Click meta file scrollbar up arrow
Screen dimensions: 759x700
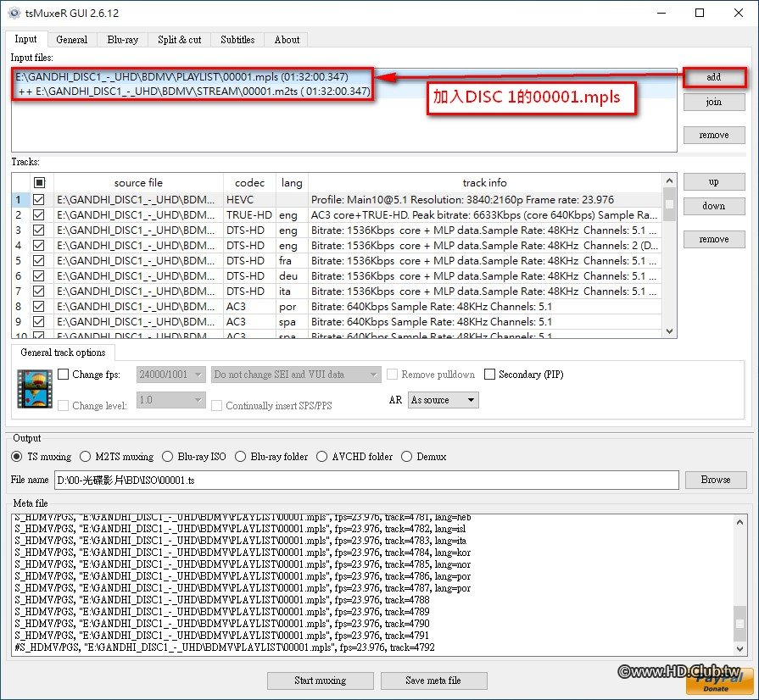740,522
